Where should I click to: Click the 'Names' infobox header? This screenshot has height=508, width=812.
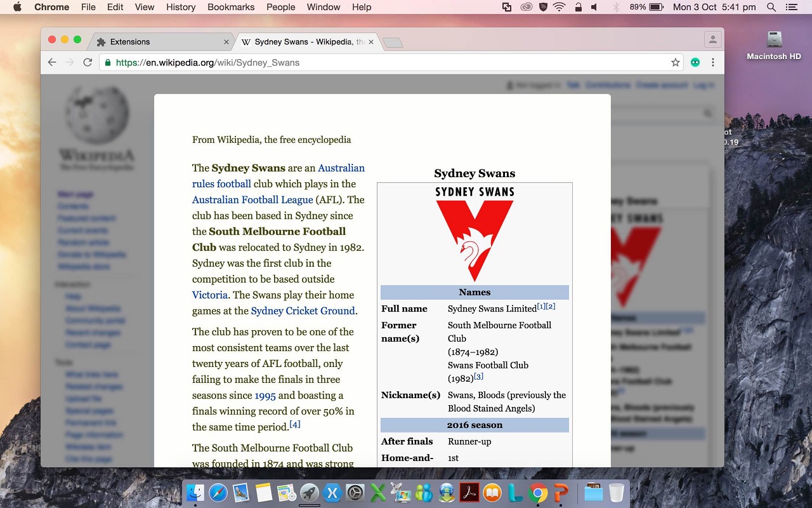tap(475, 292)
